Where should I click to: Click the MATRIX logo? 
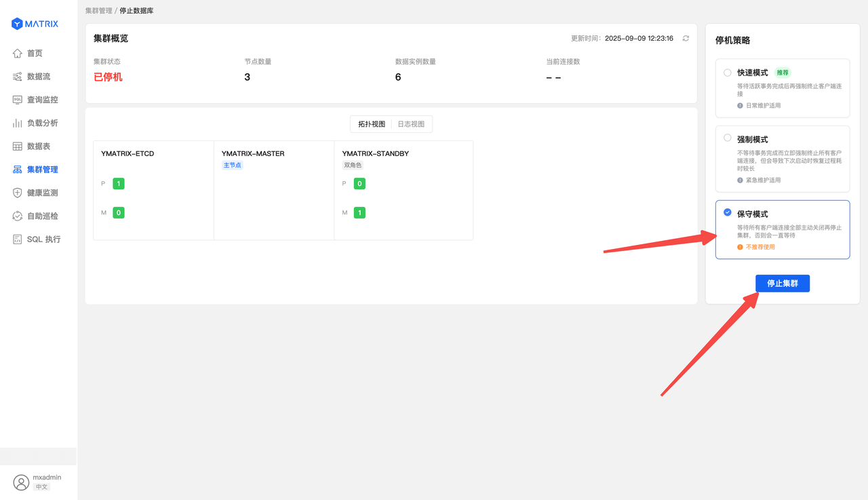click(x=35, y=24)
